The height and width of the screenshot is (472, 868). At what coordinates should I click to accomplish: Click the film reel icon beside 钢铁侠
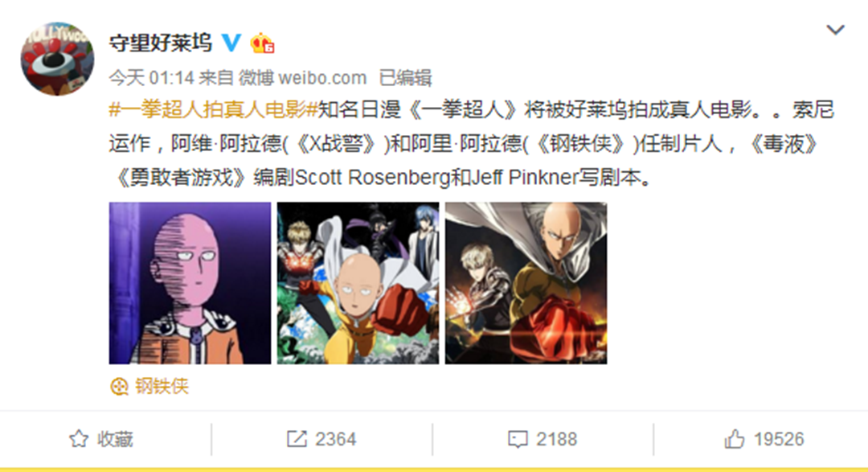(x=119, y=386)
